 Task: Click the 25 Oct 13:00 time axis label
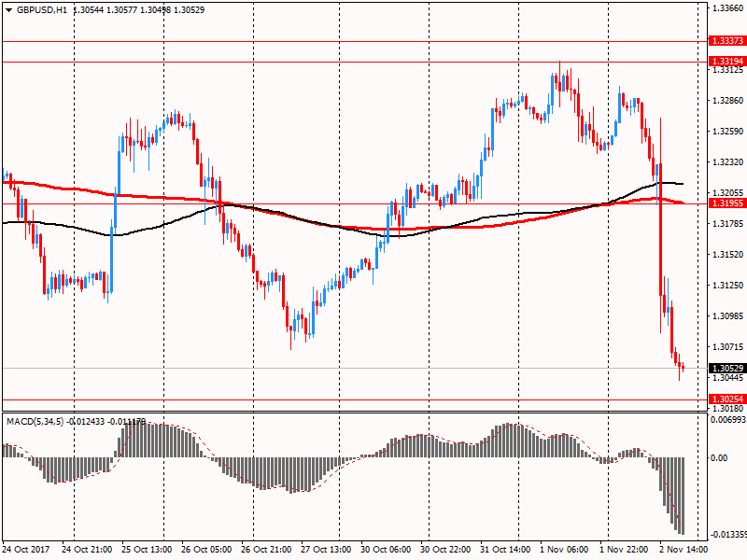pos(147,550)
